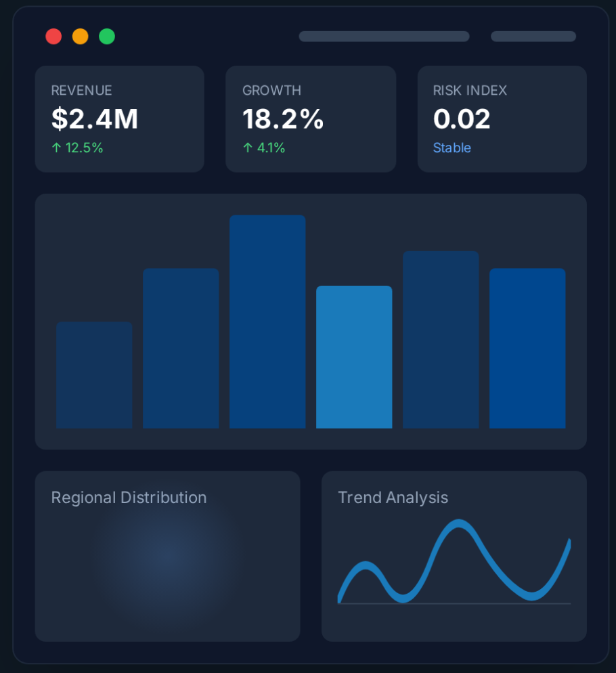Click the short pill in title bar
Screen dimensions: 616x673
click(533, 37)
